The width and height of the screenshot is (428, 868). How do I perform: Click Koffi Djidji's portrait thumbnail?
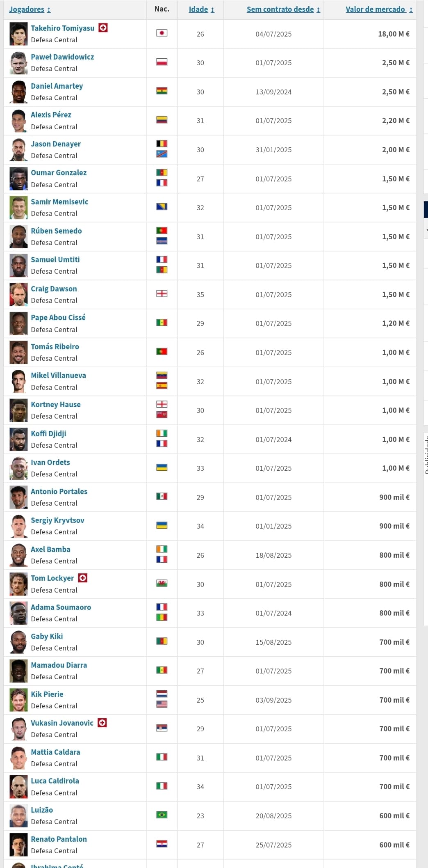pos(18,440)
